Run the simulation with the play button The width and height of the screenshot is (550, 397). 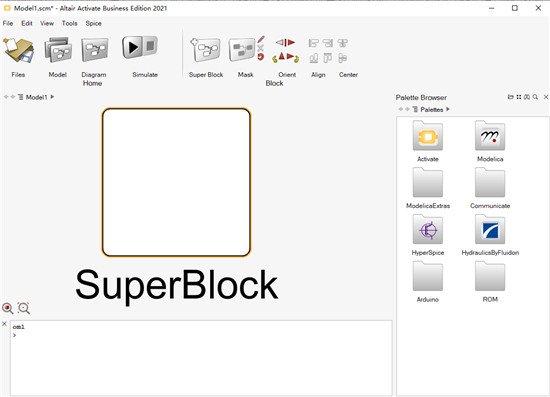click(x=132, y=47)
